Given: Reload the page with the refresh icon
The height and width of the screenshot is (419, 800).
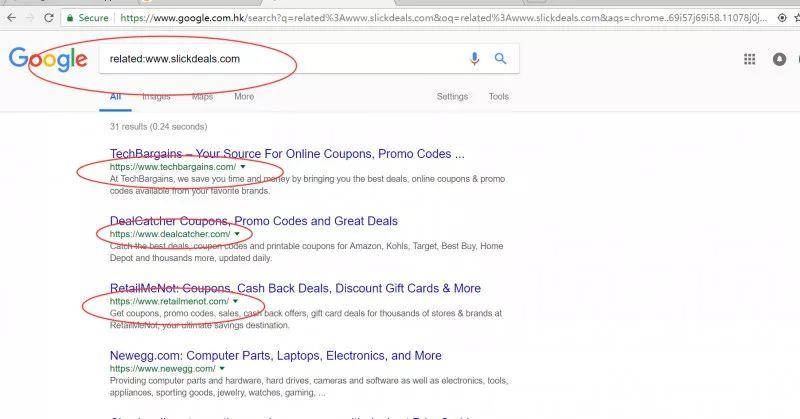Looking at the screenshot, I should [x=49, y=18].
